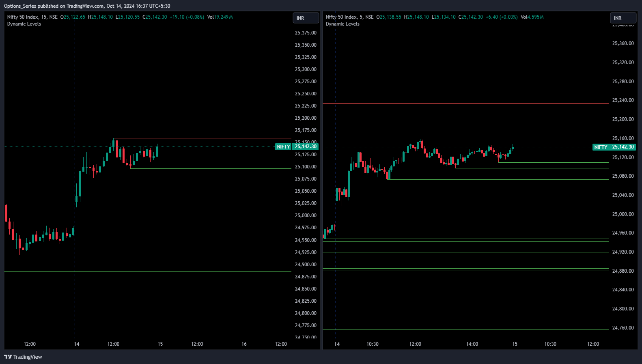Click the 24,775.00 price axis label
Screen dimensions: 642x364
point(306,325)
